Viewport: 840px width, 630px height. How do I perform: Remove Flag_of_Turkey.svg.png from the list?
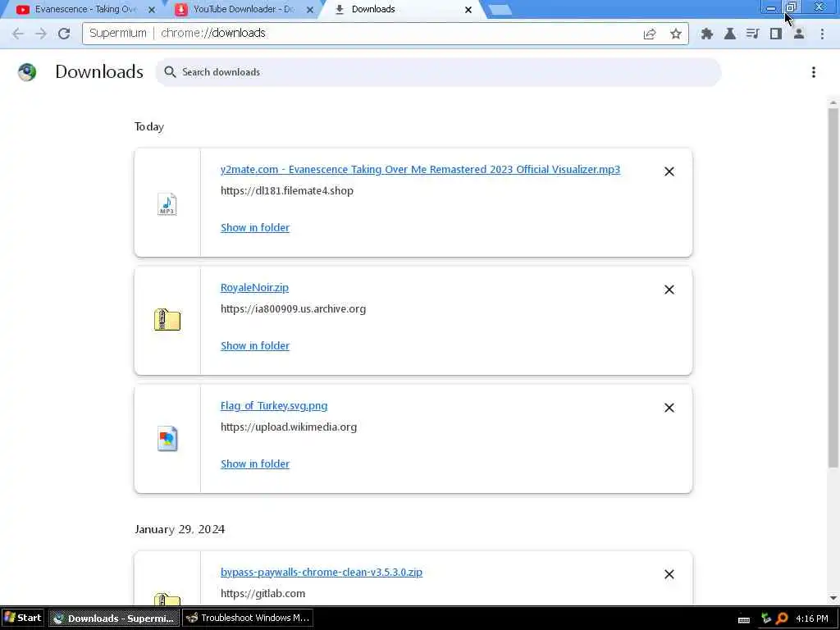669,408
